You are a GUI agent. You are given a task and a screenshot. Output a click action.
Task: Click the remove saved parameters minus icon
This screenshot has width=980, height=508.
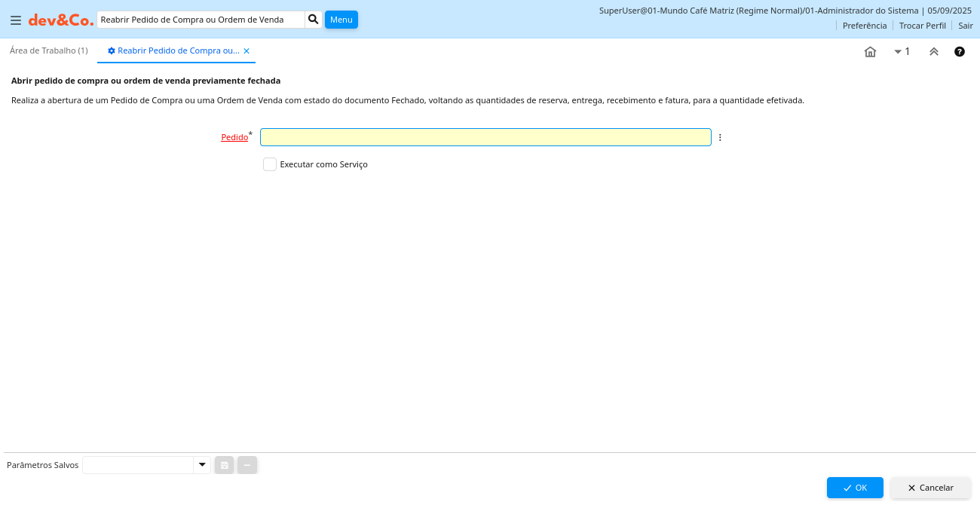(247, 465)
